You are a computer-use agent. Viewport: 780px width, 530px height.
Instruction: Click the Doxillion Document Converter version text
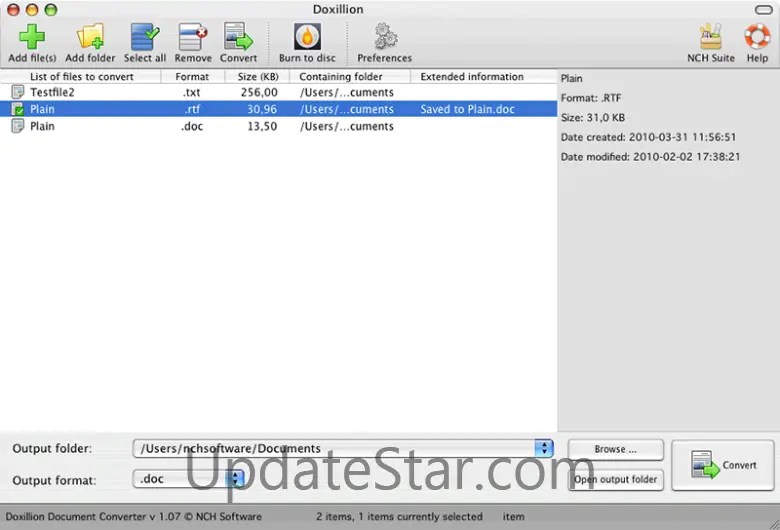pos(133,517)
